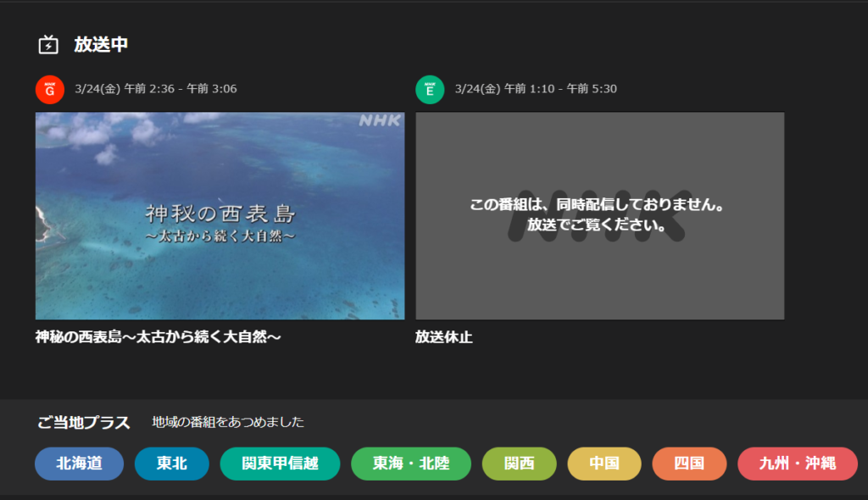Select the 北海道 region button
Viewport: 868px width, 500px height.
(78, 464)
